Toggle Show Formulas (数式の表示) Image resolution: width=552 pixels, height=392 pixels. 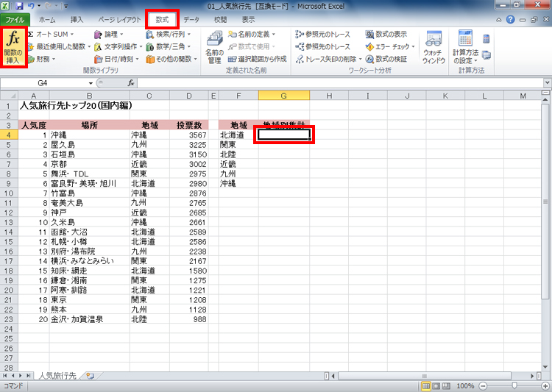pyautogui.click(x=386, y=34)
